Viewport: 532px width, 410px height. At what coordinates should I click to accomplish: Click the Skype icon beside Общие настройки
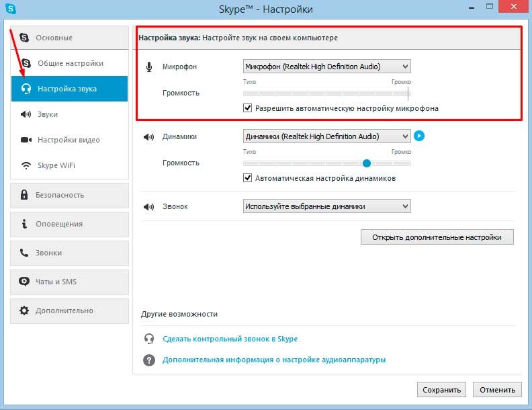[26, 63]
